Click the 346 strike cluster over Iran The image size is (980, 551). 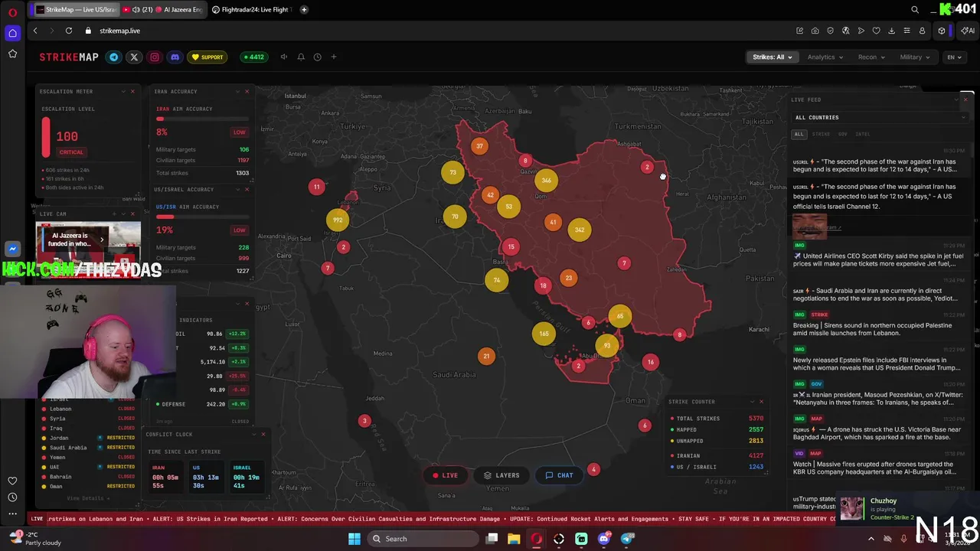pos(546,181)
